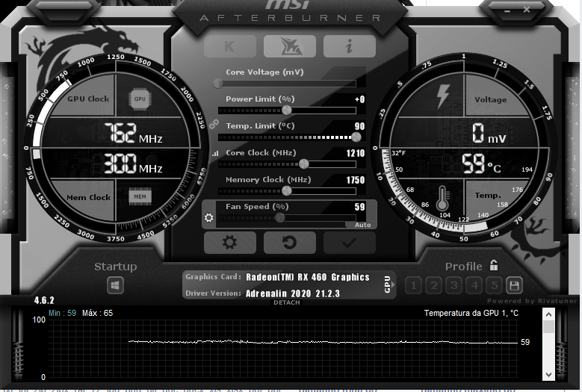Image resolution: width=582 pixels, height=392 pixels.
Task: Select profile slot 5
Action: click(x=494, y=285)
